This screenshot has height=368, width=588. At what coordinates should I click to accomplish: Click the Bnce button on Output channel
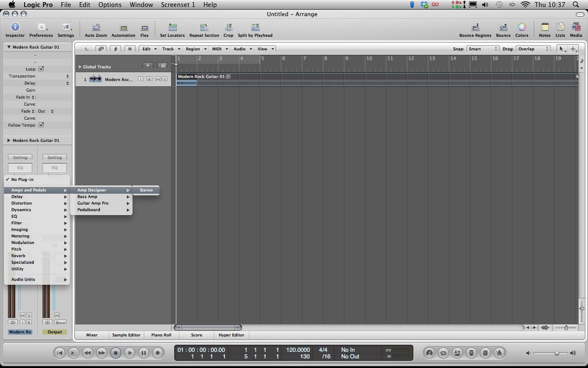(60, 323)
